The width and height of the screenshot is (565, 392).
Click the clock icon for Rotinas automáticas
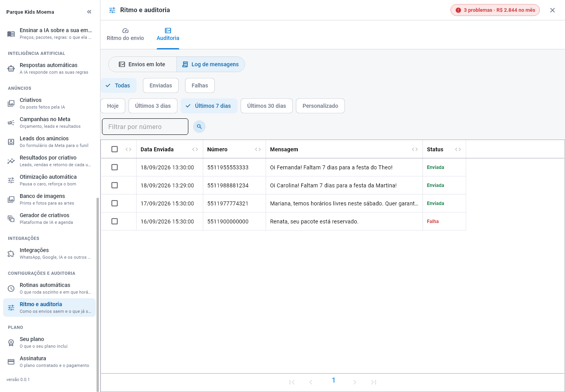[11, 289]
